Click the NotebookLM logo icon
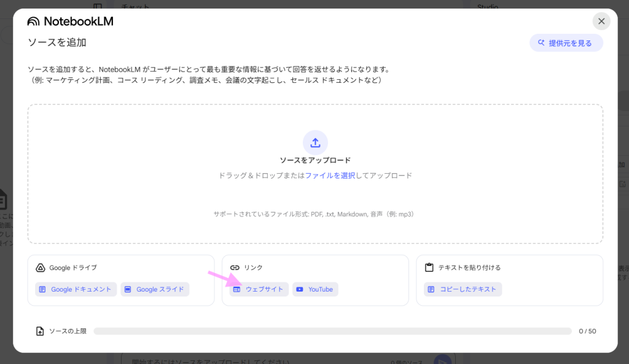Image resolution: width=629 pixels, height=364 pixels. tap(33, 21)
